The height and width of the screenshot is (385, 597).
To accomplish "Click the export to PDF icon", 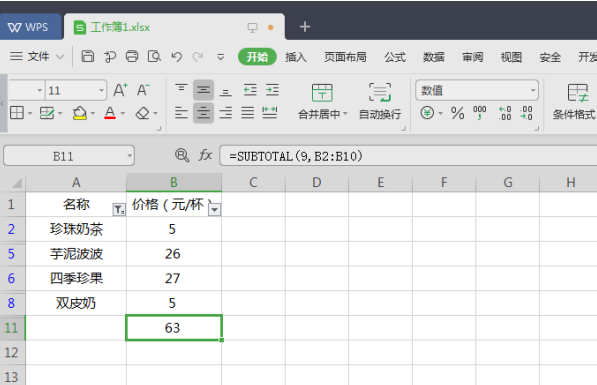I will [x=110, y=57].
